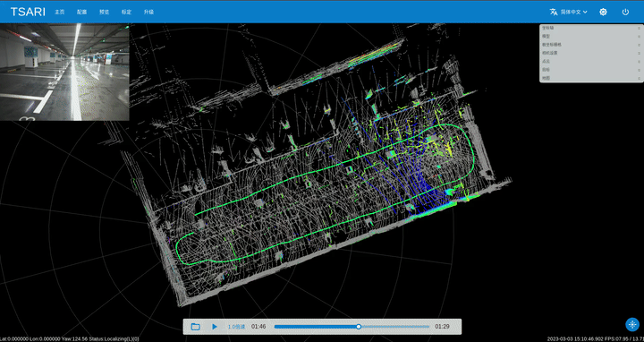Click the translate language icon
The image size is (644, 342).
[554, 12]
